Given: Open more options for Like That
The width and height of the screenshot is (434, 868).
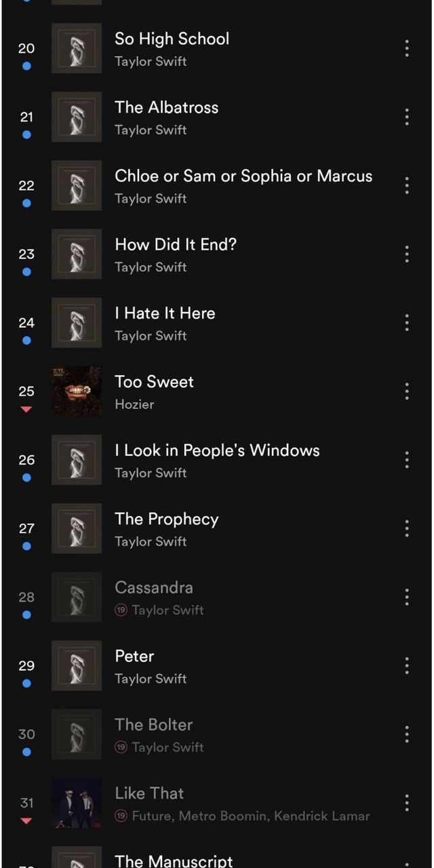Looking at the screenshot, I should (407, 802).
